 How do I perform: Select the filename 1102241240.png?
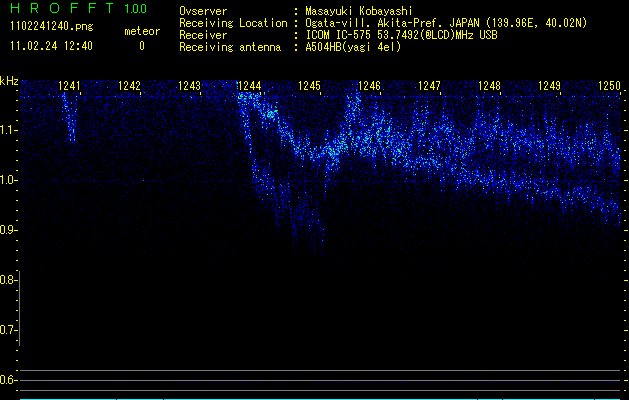52,26
